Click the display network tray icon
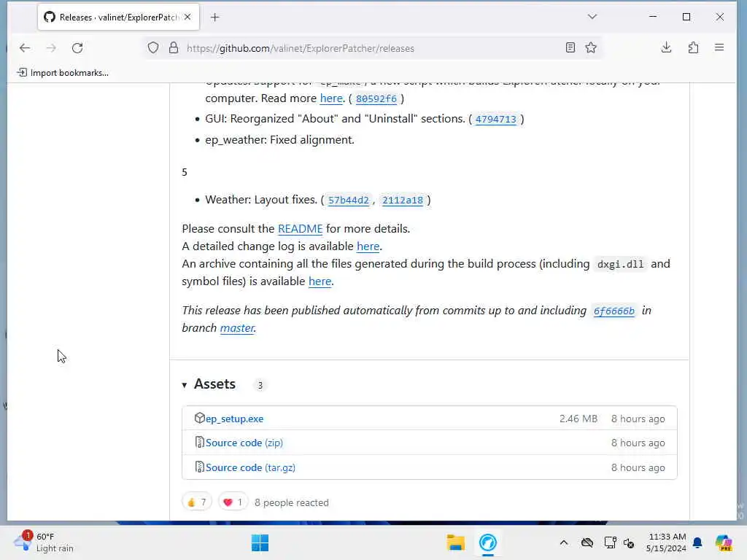Image resolution: width=747 pixels, height=560 pixels. tap(610, 542)
